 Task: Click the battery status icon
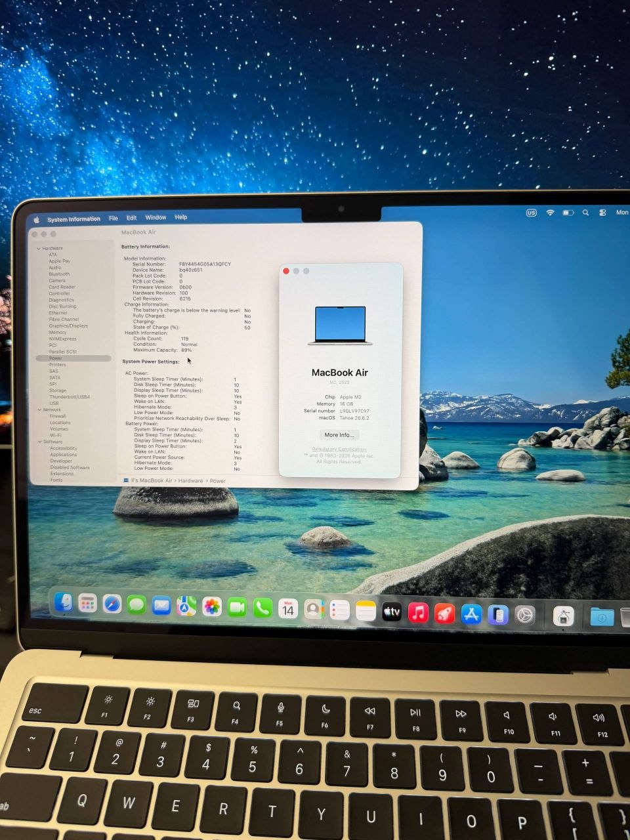[568, 213]
